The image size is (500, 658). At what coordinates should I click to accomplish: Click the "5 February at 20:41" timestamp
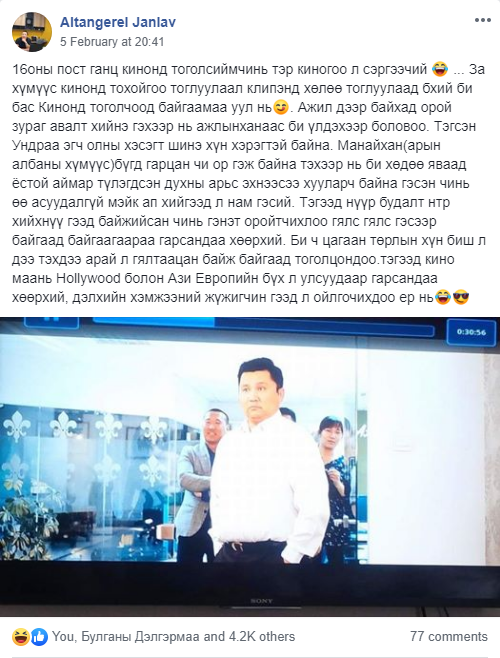[112, 42]
